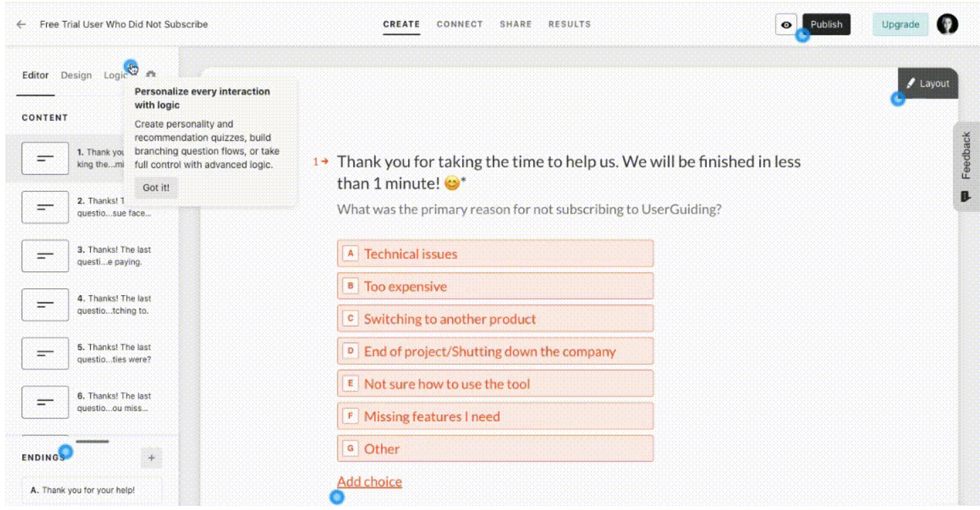Switch to Design tab in sidebar

click(x=76, y=75)
